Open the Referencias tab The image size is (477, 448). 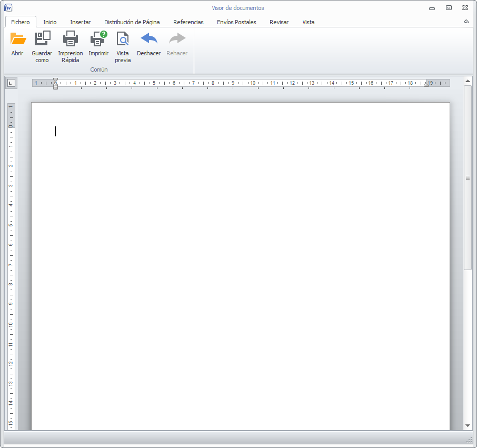pos(188,22)
